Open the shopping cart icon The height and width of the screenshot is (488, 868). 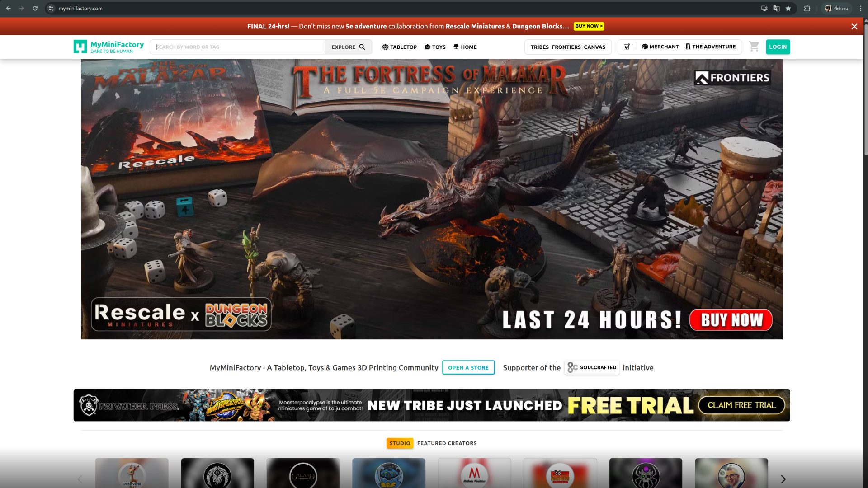tap(754, 47)
